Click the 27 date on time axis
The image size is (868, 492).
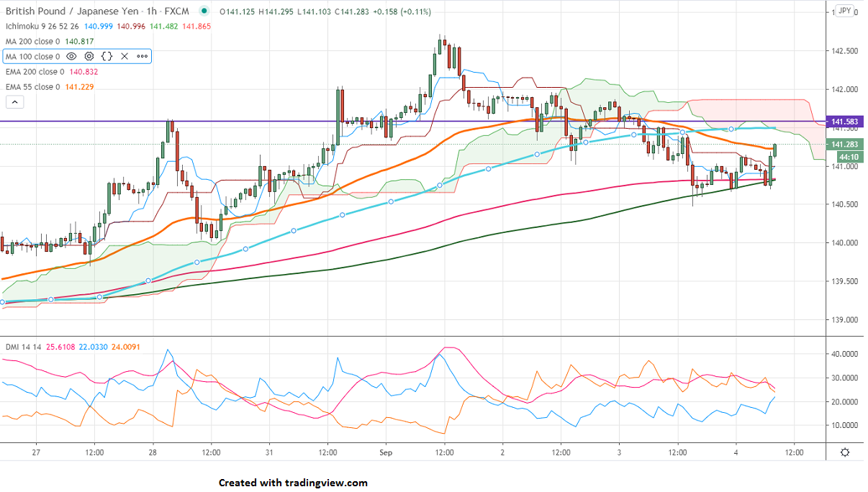pyautogui.click(x=37, y=452)
